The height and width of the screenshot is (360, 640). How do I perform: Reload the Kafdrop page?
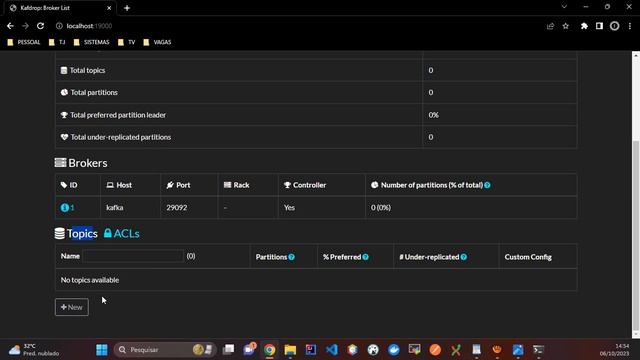40,26
